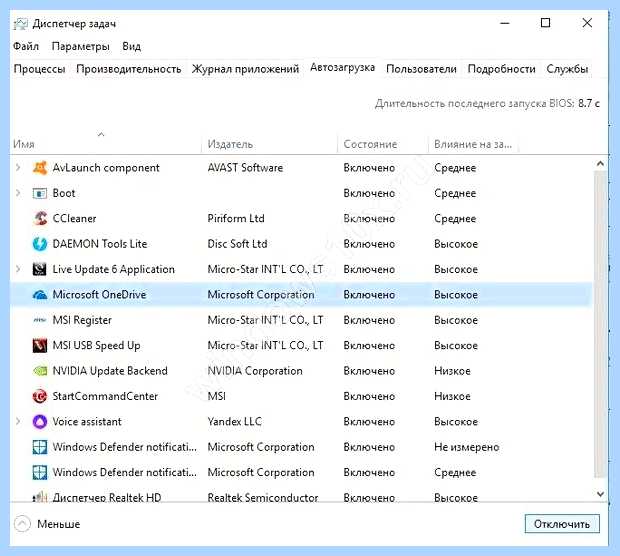This screenshot has height=556, width=620.
Task: Click the BIOS last startup duration text
Action: [x=487, y=104]
